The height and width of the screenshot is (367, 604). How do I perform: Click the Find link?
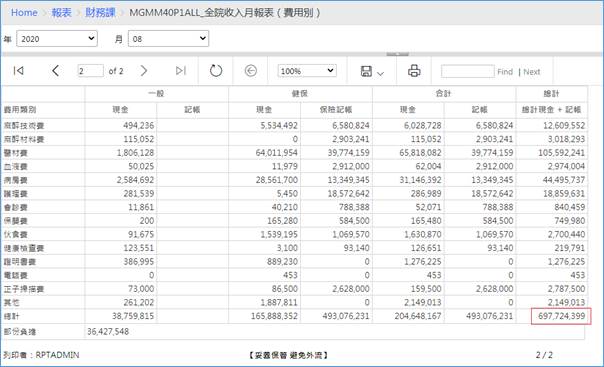tap(505, 72)
